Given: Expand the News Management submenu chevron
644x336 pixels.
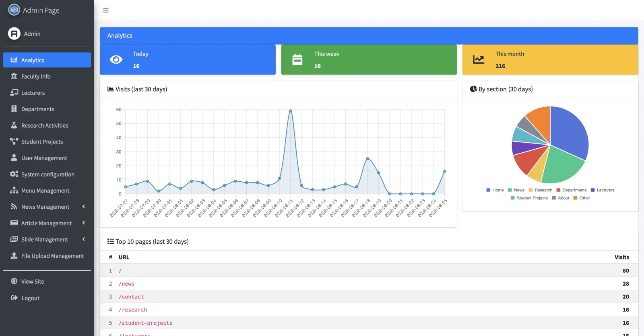Looking at the screenshot, I should (84, 207).
